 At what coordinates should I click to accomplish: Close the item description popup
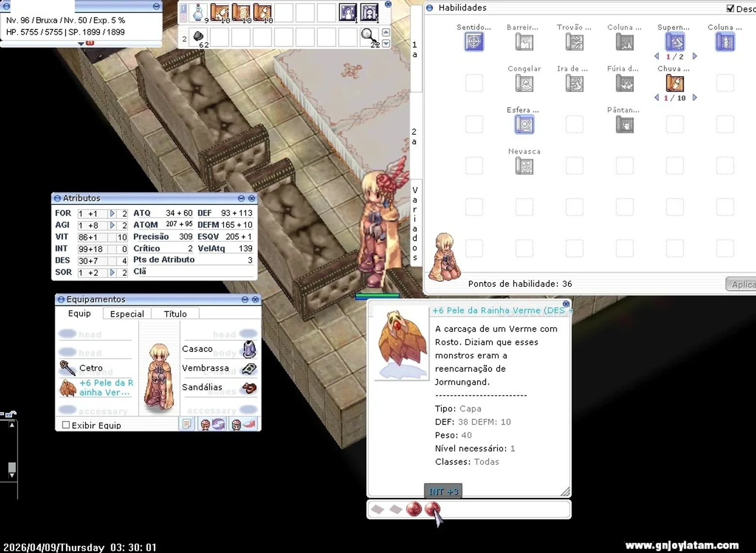pos(566,304)
